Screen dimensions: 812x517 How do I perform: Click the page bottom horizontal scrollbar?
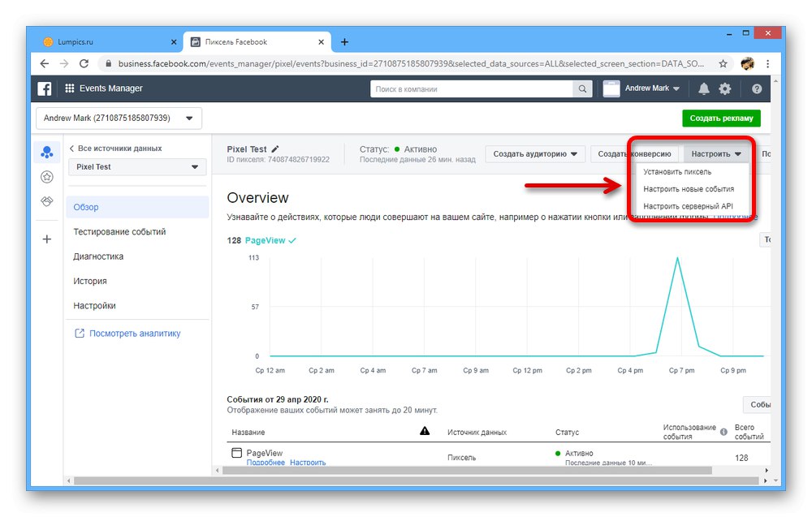click(x=417, y=480)
